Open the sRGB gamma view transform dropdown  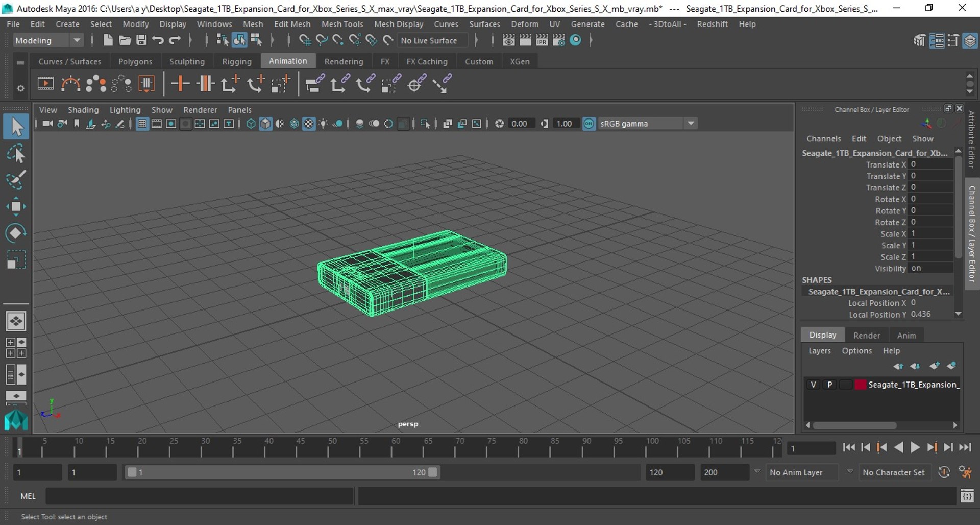click(647, 124)
